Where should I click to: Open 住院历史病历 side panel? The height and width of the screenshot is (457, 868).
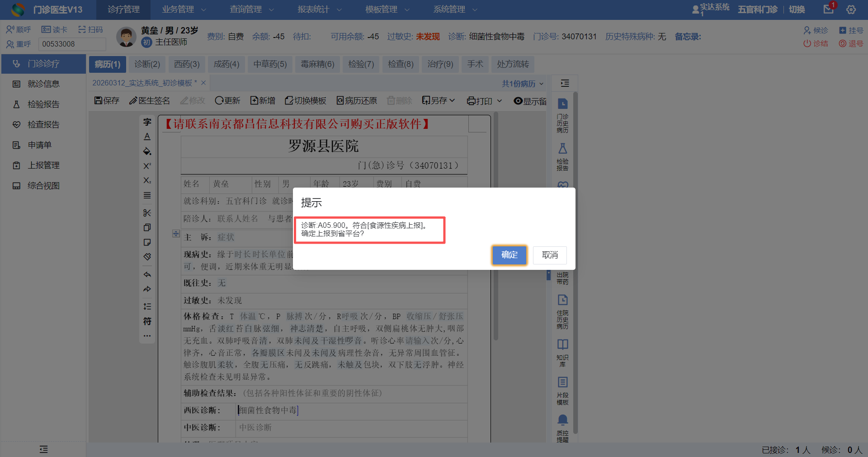(563, 312)
